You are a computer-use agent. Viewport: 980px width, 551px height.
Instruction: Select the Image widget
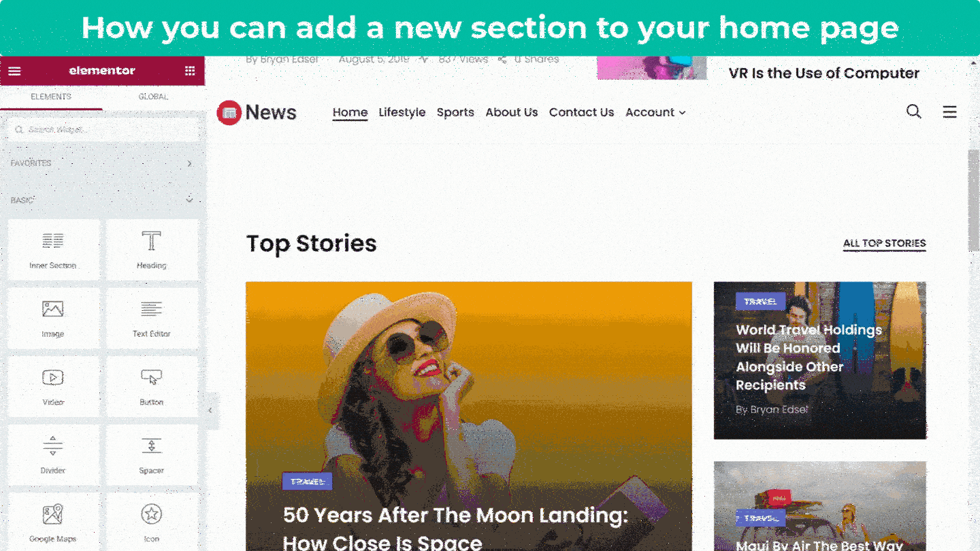[x=53, y=318]
